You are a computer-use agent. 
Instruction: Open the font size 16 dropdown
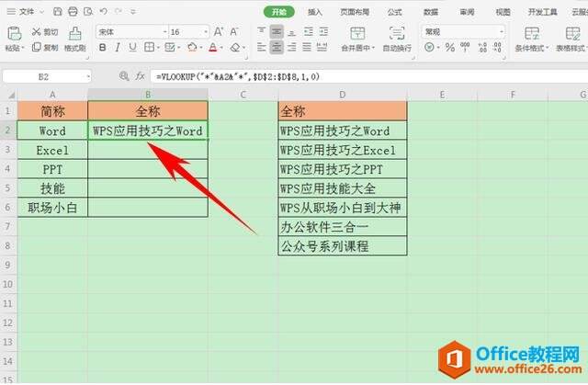coord(206,32)
